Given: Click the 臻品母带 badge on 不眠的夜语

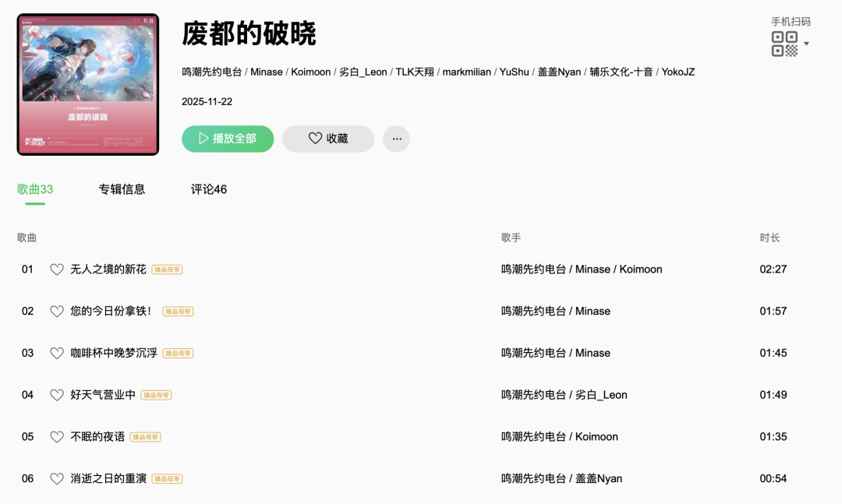Looking at the screenshot, I should pyautogui.click(x=146, y=437).
